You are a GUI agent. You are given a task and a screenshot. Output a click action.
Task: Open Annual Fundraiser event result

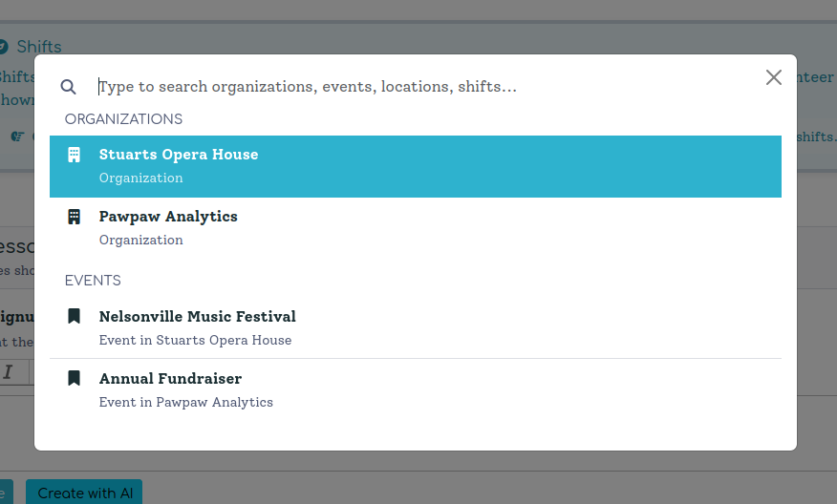click(x=416, y=389)
